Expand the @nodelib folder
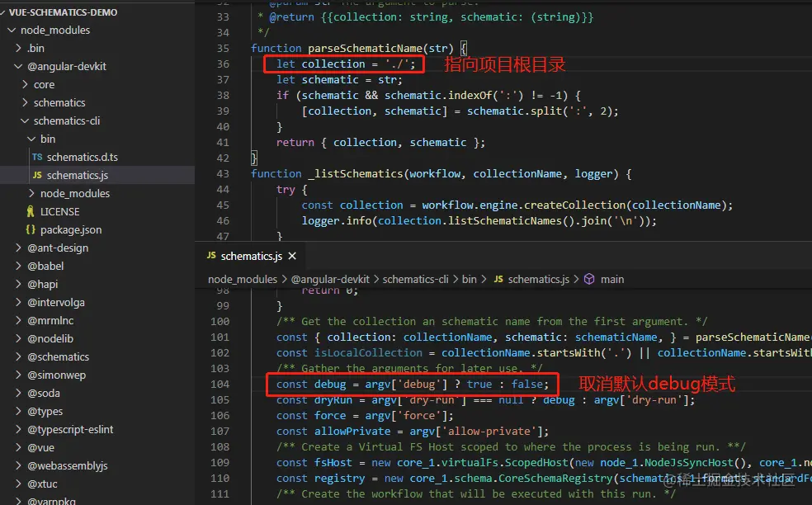 point(18,338)
